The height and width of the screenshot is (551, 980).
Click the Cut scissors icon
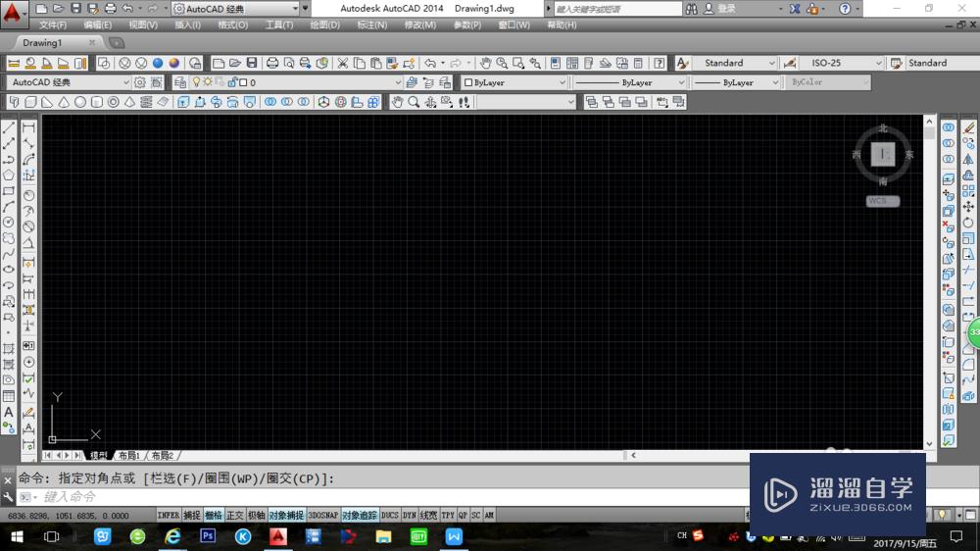(342, 63)
